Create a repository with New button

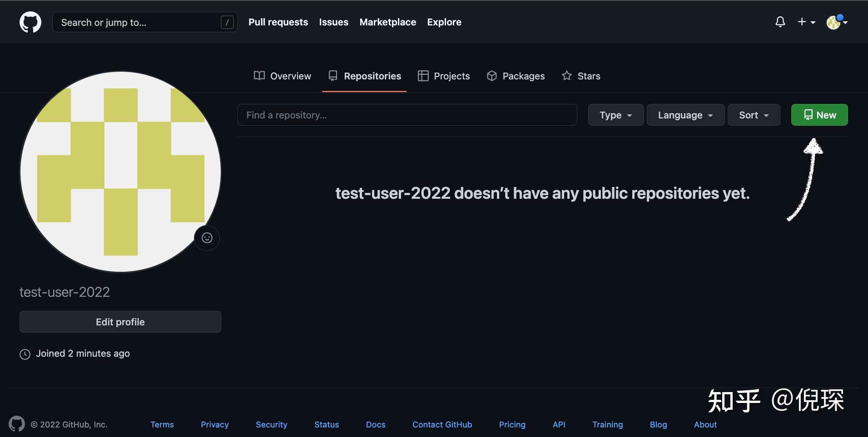[x=819, y=115]
